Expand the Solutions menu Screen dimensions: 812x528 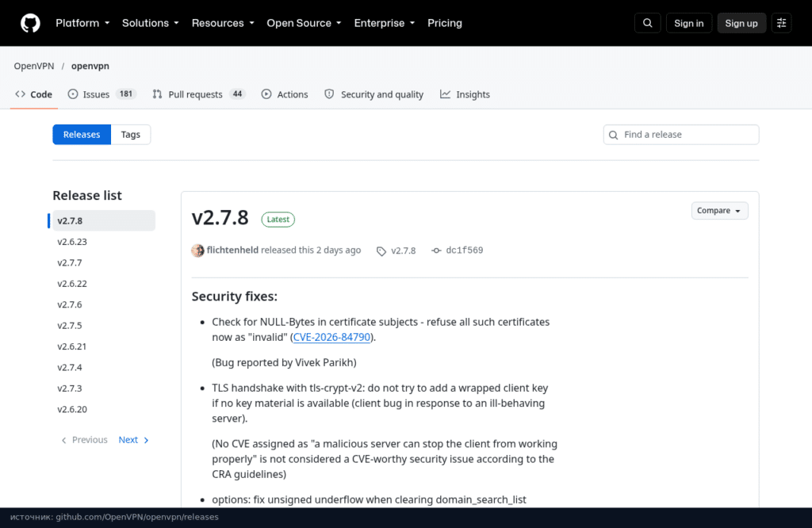coord(150,23)
